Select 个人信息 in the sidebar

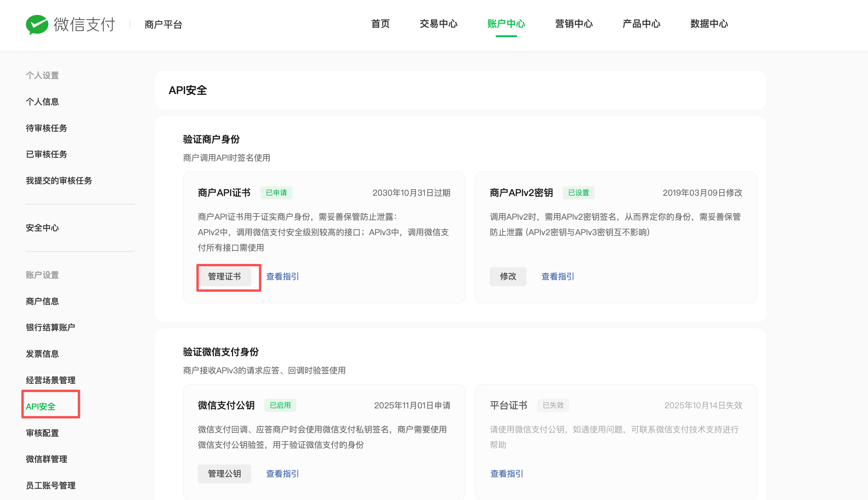coord(42,102)
